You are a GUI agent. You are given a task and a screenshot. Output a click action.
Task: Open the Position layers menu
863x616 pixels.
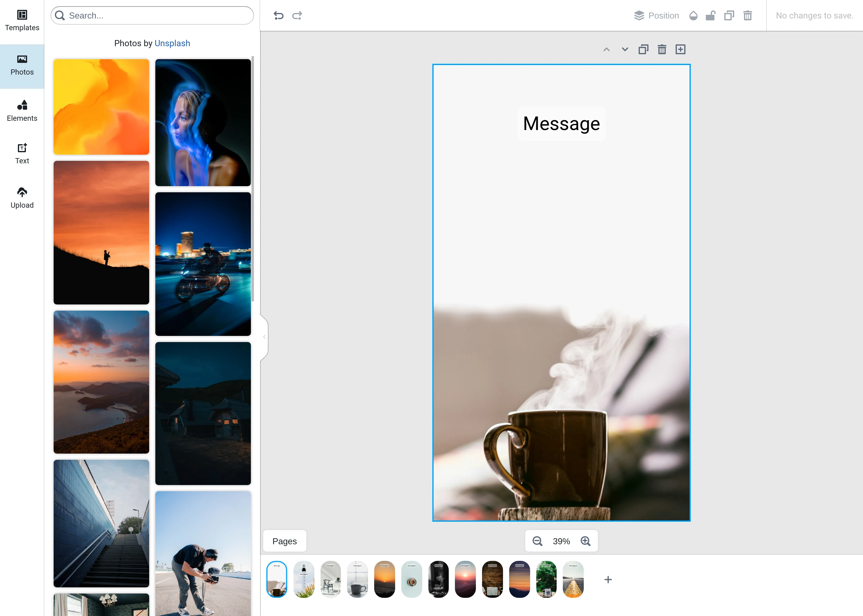(x=656, y=15)
